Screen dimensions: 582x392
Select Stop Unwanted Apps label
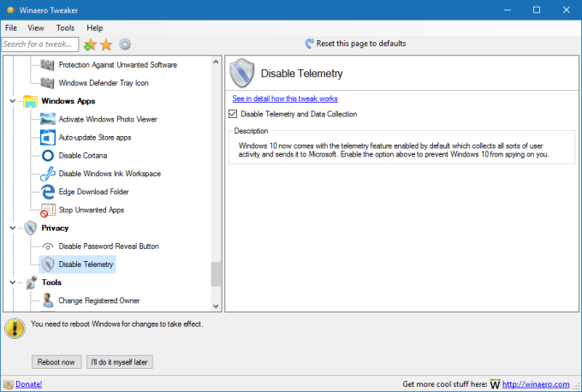92,210
